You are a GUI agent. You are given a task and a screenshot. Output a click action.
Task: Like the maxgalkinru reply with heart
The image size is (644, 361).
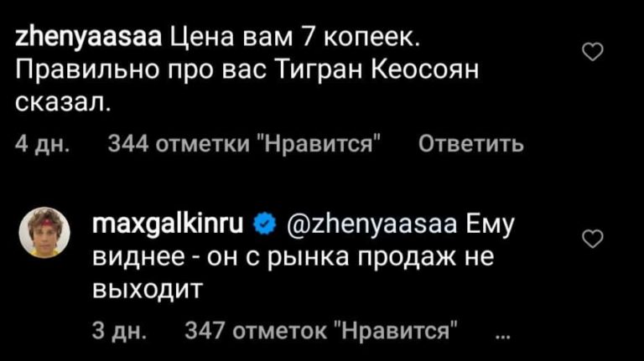click(x=593, y=240)
